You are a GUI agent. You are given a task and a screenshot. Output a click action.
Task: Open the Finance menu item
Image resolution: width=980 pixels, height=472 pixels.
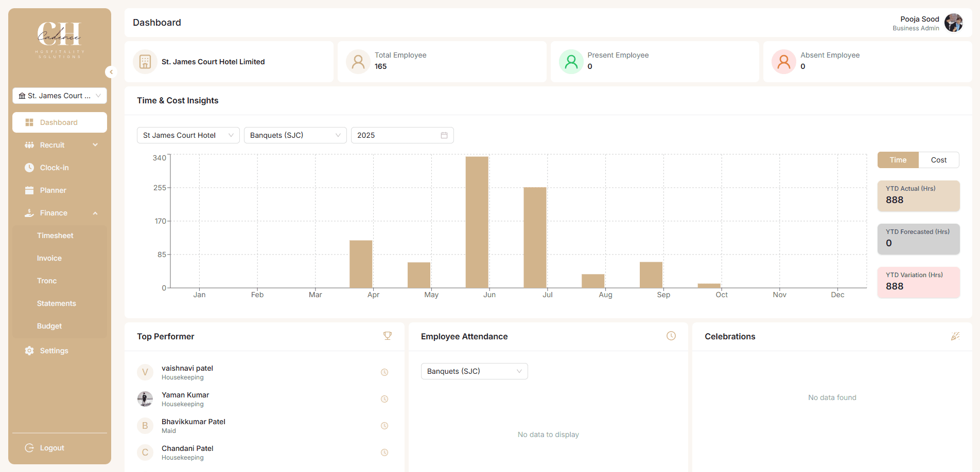click(60, 213)
